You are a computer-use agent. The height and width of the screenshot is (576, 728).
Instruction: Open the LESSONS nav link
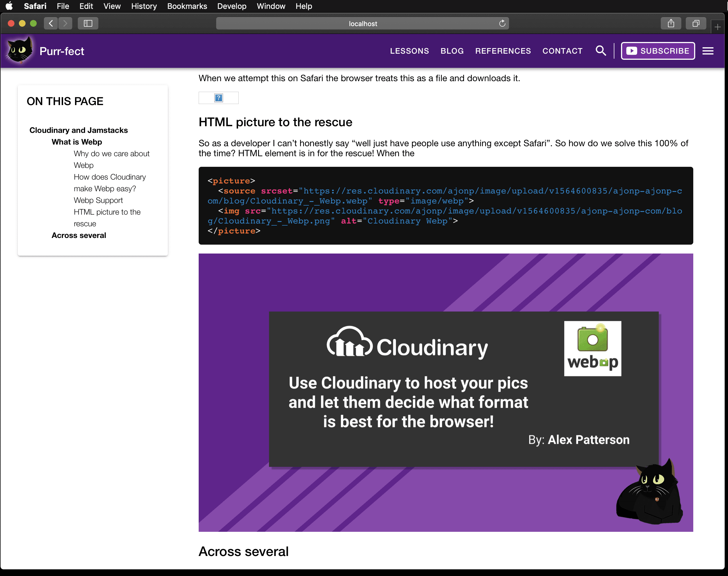click(x=410, y=51)
